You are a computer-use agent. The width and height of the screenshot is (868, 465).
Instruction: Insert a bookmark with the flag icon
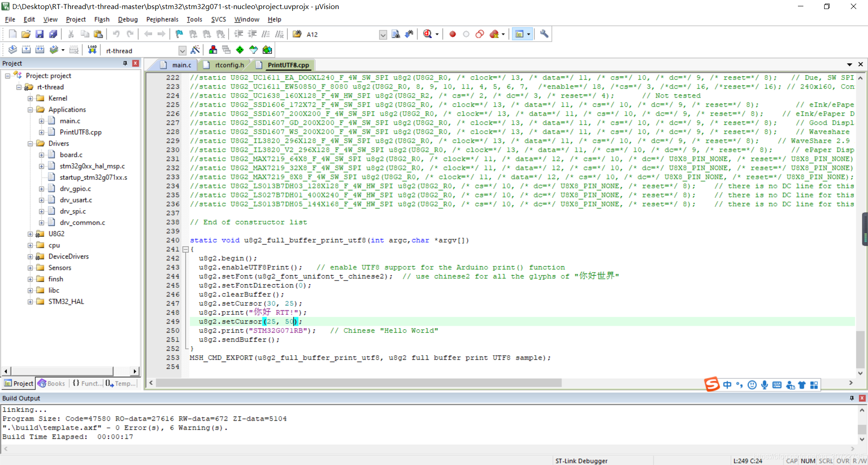click(x=179, y=34)
